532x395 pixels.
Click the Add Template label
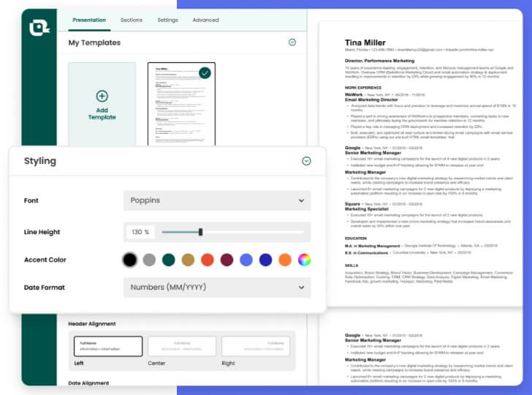[102, 114]
